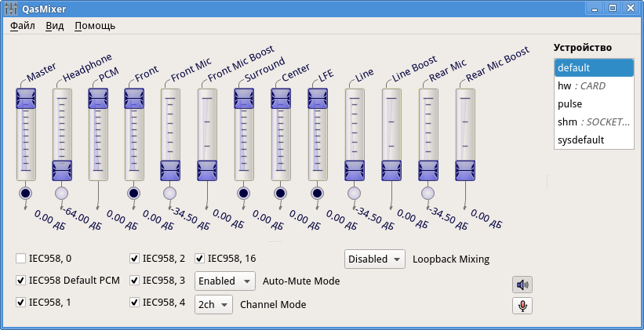Viewport: 644px width, 330px height.
Task: Maximize the QasMixer window
Action: click(x=613, y=8)
